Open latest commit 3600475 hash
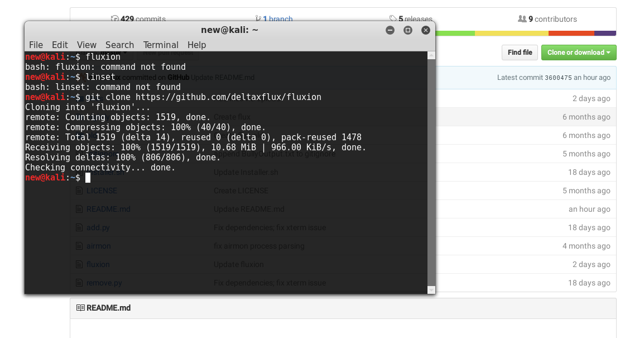The width and height of the screenshot is (644, 338). 558,78
